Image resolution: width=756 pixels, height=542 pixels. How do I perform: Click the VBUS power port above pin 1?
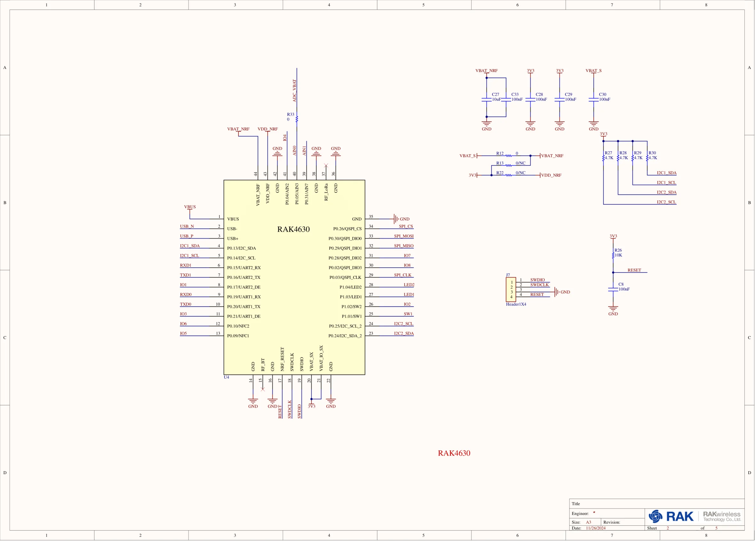[x=190, y=207]
